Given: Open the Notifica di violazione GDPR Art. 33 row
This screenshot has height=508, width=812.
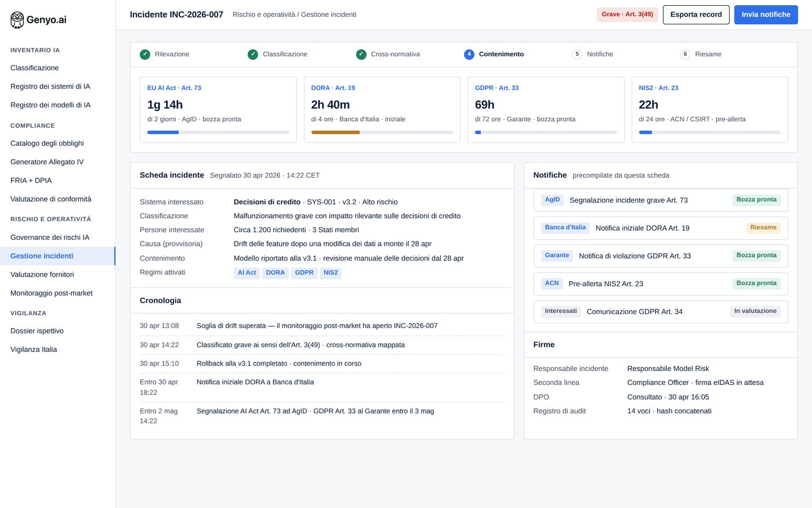Looking at the screenshot, I should click(x=661, y=256).
